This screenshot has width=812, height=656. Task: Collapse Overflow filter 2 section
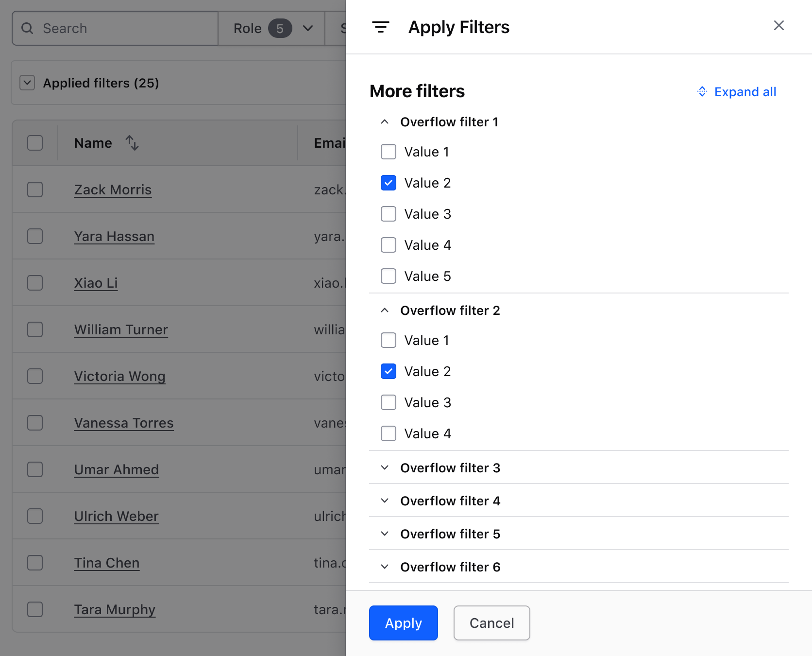385,311
